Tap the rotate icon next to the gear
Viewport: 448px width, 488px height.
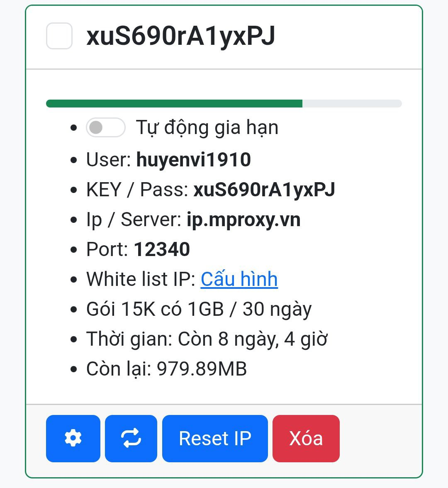pyautogui.click(x=131, y=438)
